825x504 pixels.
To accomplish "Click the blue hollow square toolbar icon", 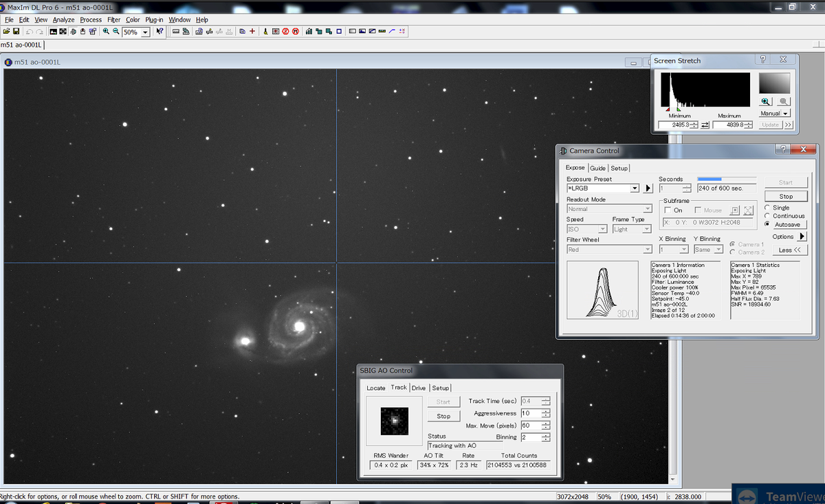I will (x=339, y=32).
